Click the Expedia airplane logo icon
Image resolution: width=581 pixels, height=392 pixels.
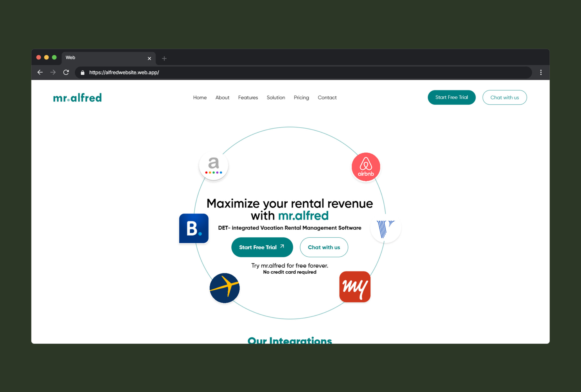tap(224, 288)
